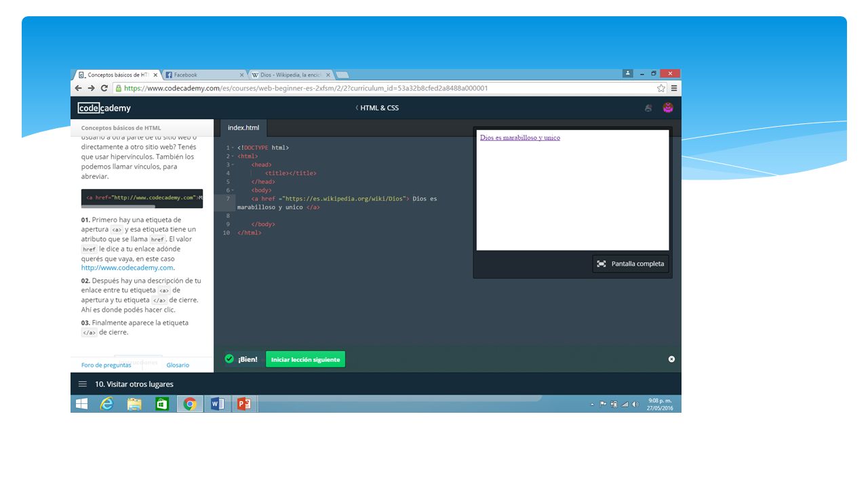Viewport: 868px width, 488px height.
Task: Click the Chrome user profile button
Action: 628,73
